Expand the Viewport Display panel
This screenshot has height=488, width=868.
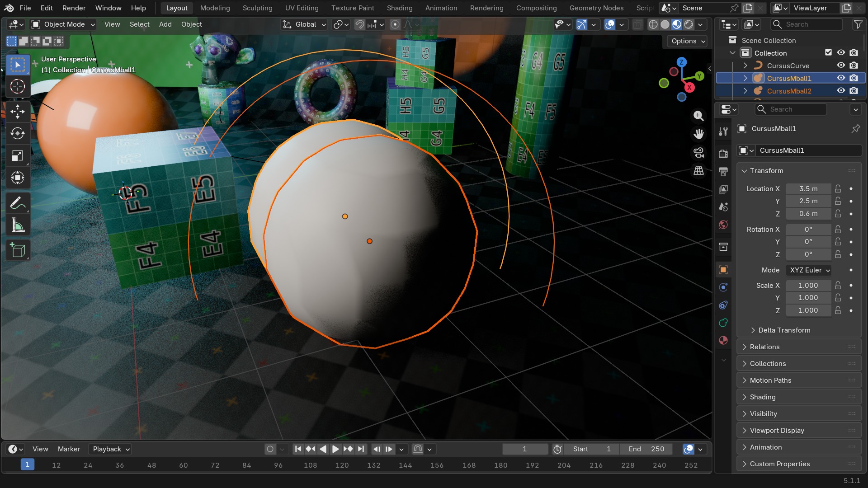[x=799, y=431]
